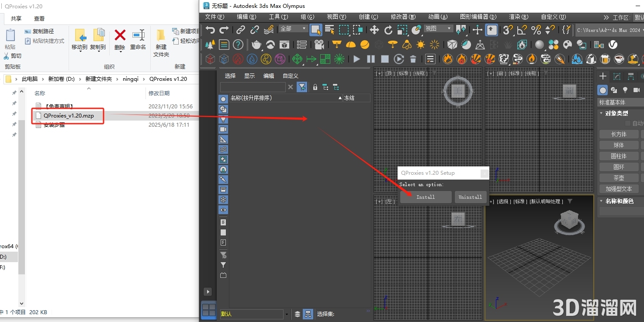This screenshot has width=644, height=322.
Task: Select the Select and Link tool
Action: pyautogui.click(x=241, y=30)
